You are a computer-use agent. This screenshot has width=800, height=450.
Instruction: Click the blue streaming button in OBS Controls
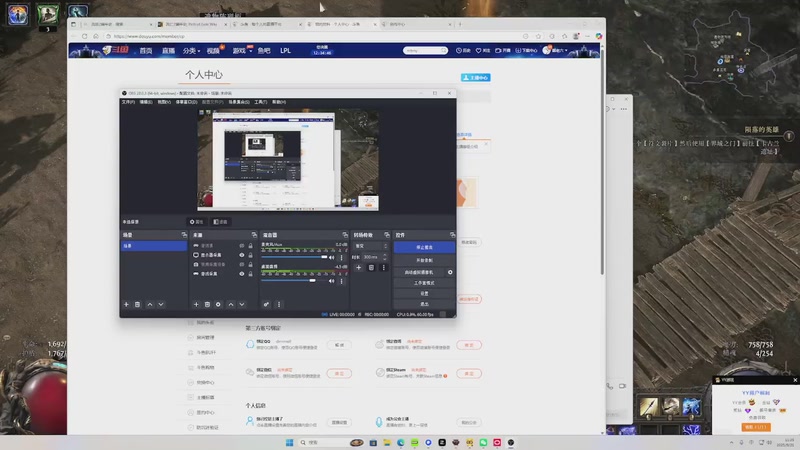(424, 247)
